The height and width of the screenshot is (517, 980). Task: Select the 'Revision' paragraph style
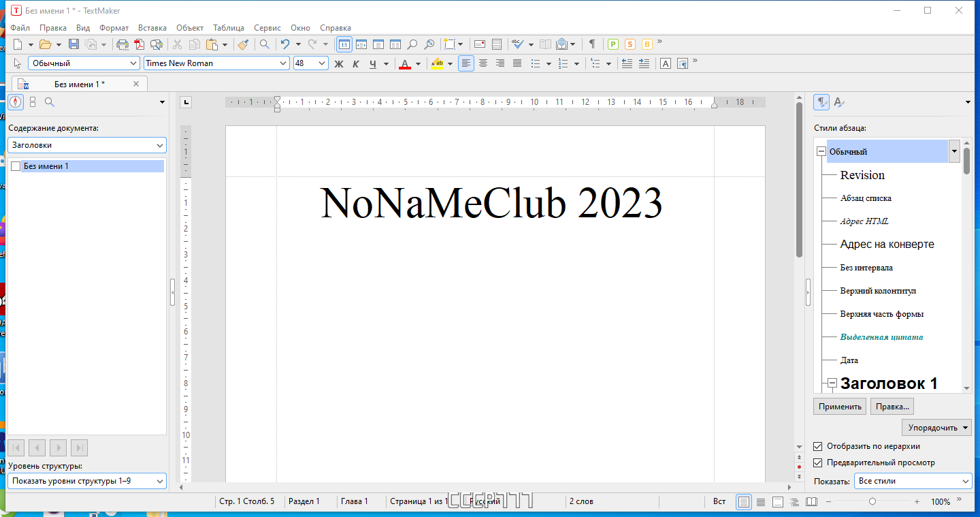(862, 175)
